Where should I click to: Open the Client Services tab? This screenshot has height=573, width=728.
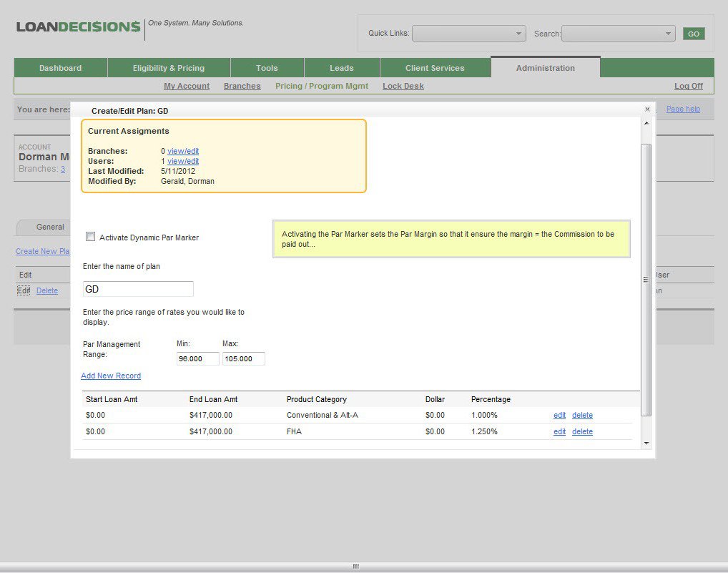click(435, 68)
